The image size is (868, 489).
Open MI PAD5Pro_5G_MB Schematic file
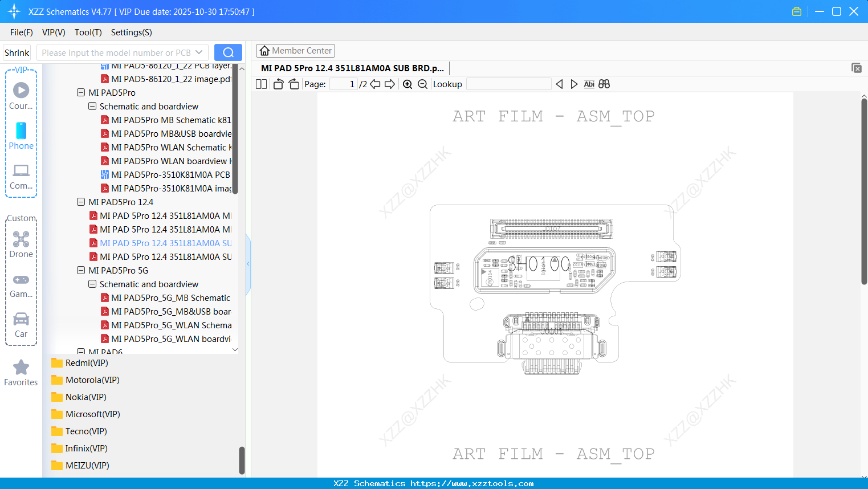[166, 298]
